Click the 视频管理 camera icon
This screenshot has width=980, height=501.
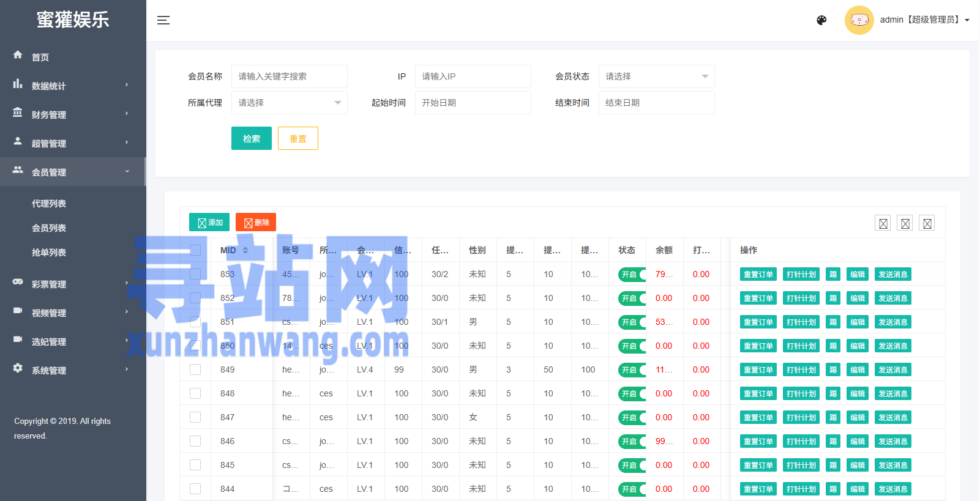click(x=18, y=311)
